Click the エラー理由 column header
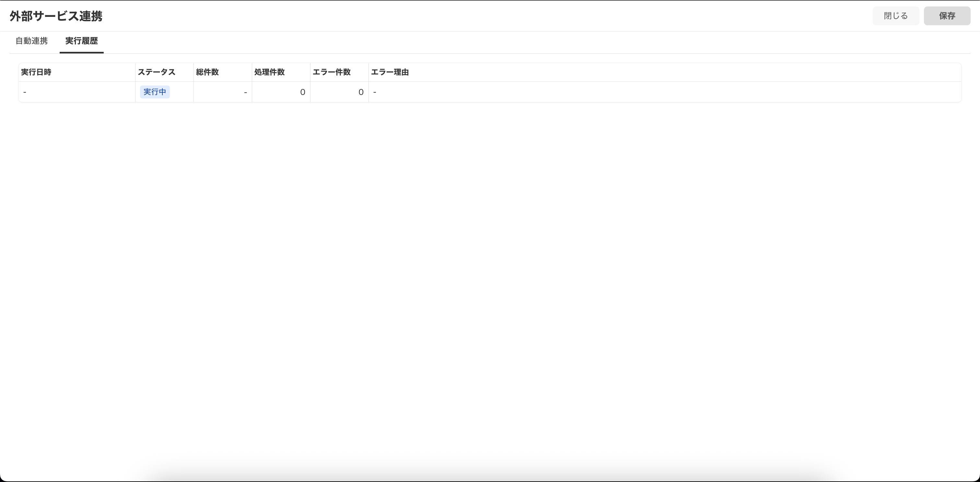 tap(390, 72)
